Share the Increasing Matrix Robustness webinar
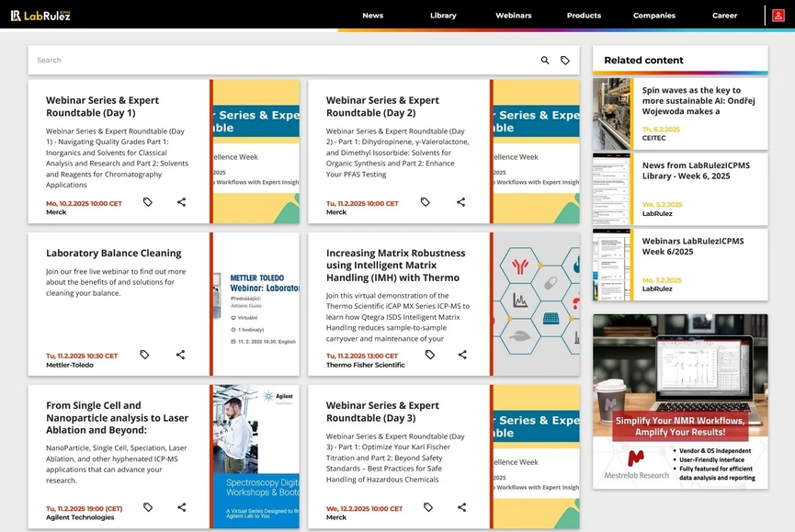Viewport: 795px width, 532px height. [x=462, y=355]
